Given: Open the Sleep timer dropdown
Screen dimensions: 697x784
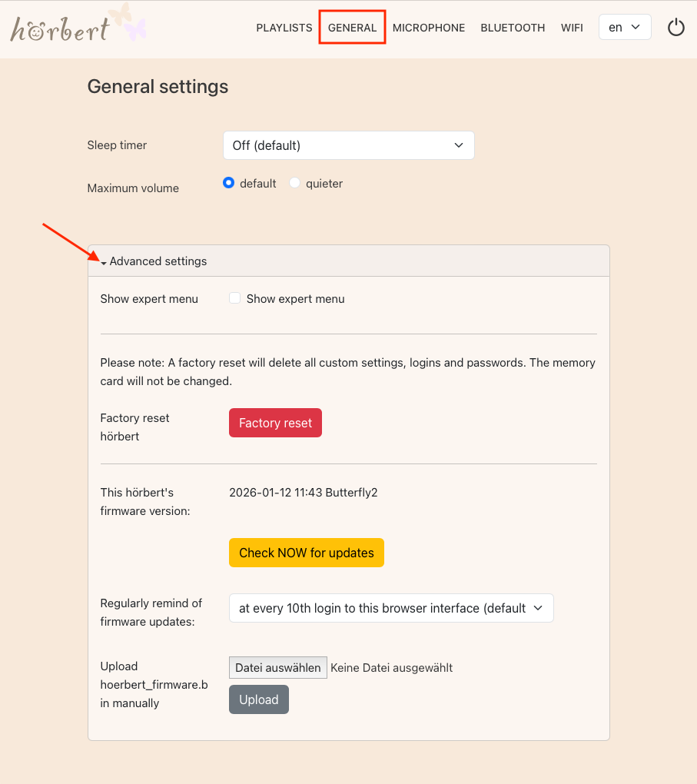Looking at the screenshot, I should 348,145.
